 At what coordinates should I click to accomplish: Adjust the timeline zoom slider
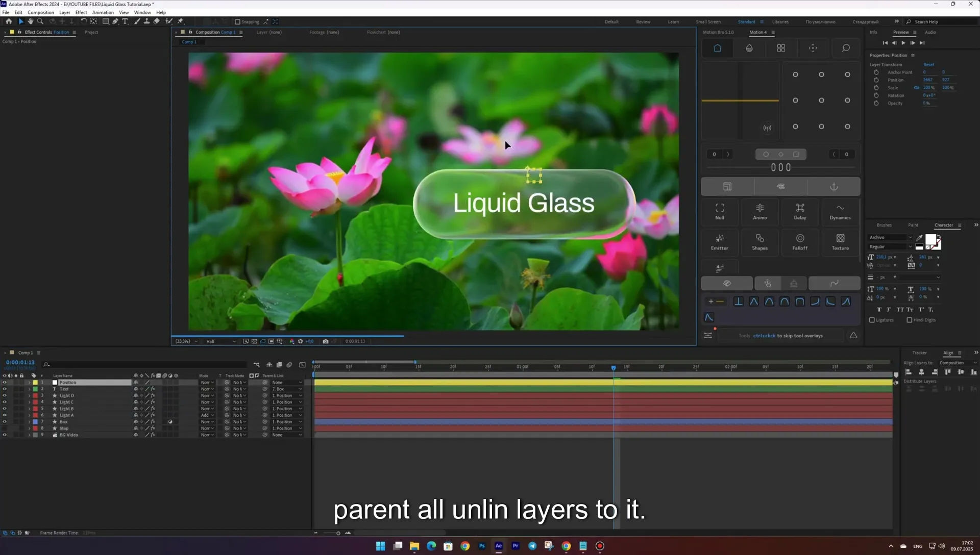point(338,533)
